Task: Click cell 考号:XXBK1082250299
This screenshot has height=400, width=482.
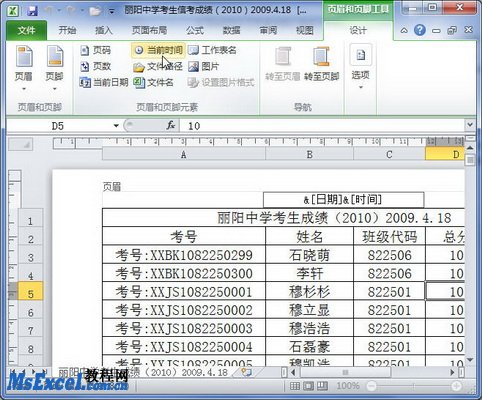Action: click(184, 255)
